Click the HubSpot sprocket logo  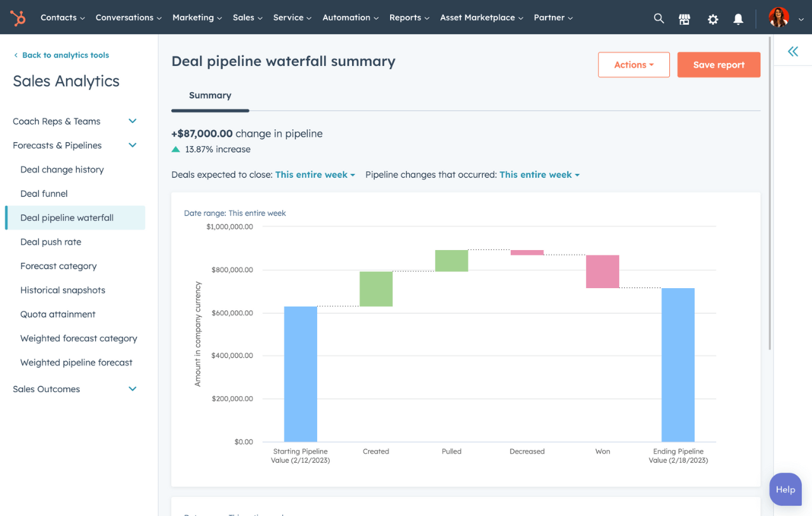[x=17, y=17]
